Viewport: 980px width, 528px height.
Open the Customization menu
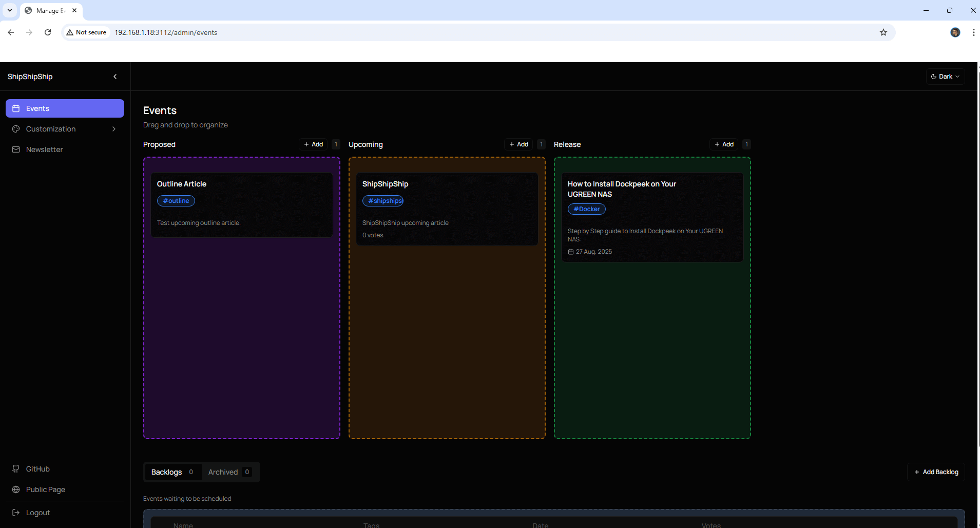point(65,129)
